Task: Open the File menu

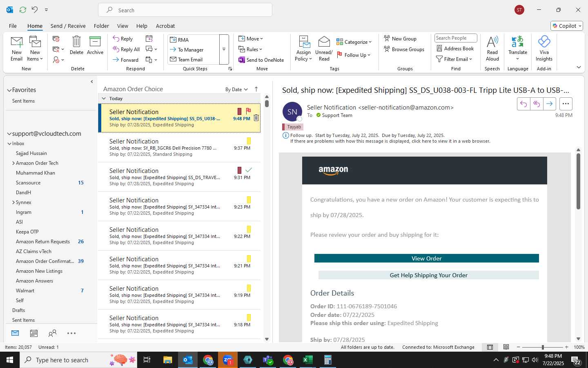Action: (x=13, y=26)
